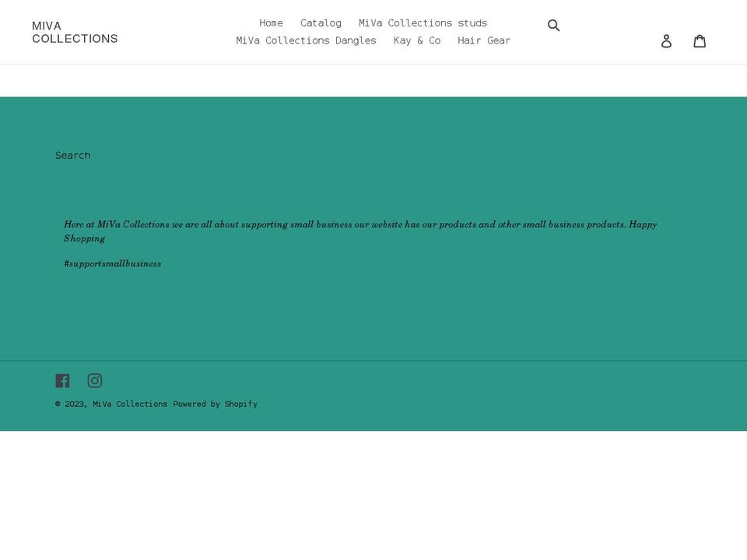The image size is (747, 560).
Task: Browse MiVa Collections studs
Action: [x=423, y=23]
